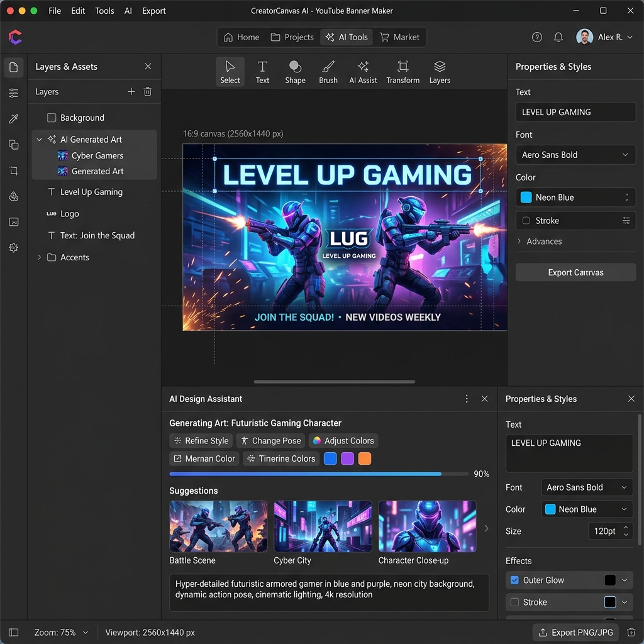The height and width of the screenshot is (644, 644).
Task: Click the eyedropper icon in left sidebar
Action: pos(13,119)
